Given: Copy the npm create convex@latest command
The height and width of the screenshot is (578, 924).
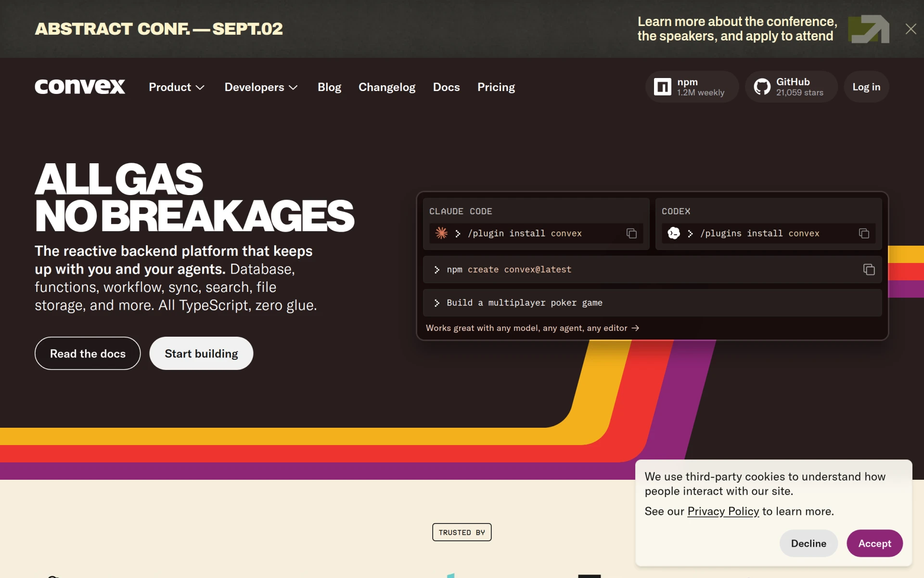Looking at the screenshot, I should (x=869, y=269).
